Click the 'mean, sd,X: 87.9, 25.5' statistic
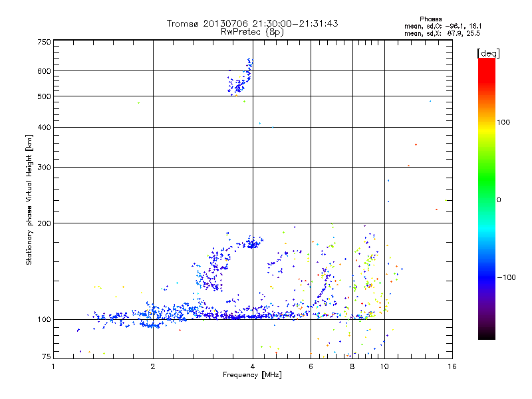Viewport: 532px width, 399px height. tap(442, 33)
